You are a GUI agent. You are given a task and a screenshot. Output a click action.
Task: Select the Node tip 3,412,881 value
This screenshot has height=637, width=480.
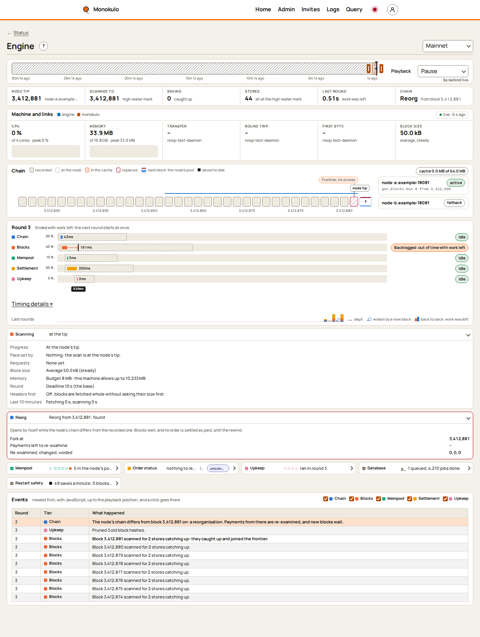coord(26,99)
